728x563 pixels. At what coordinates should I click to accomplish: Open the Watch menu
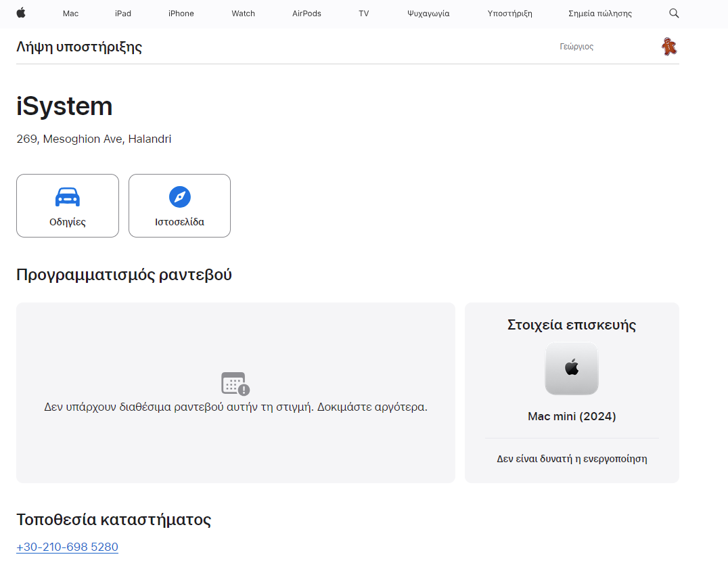point(244,14)
